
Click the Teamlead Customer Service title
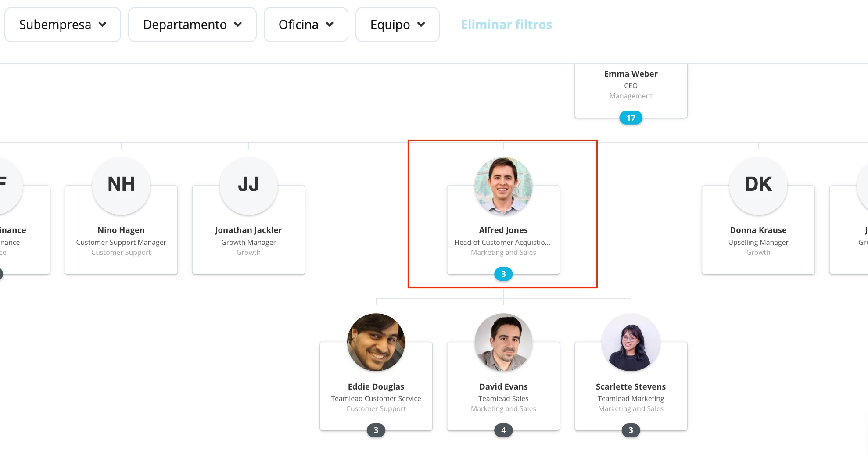pyautogui.click(x=376, y=398)
